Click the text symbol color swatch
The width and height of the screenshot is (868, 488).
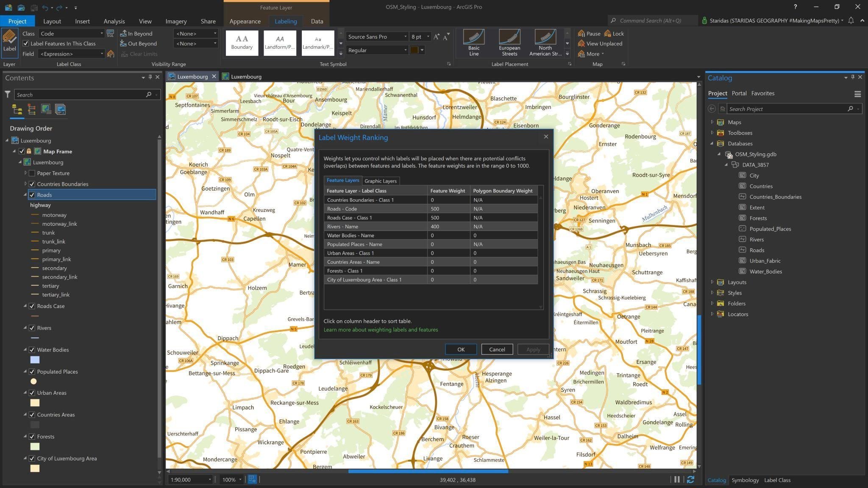click(414, 50)
